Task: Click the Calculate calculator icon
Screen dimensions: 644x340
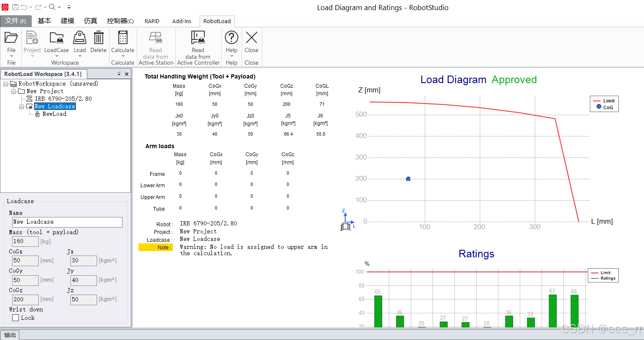Action: (123, 37)
